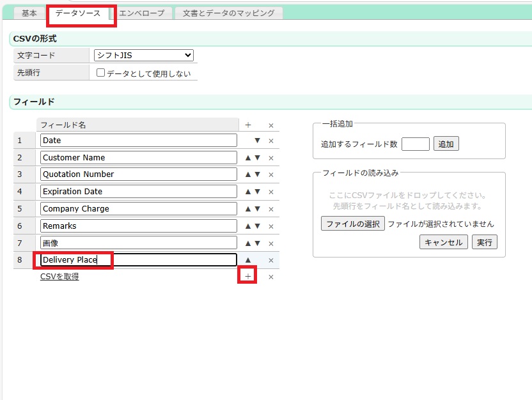Add new field with bottom plus icon
This screenshot has width=532, height=400.
(x=248, y=277)
